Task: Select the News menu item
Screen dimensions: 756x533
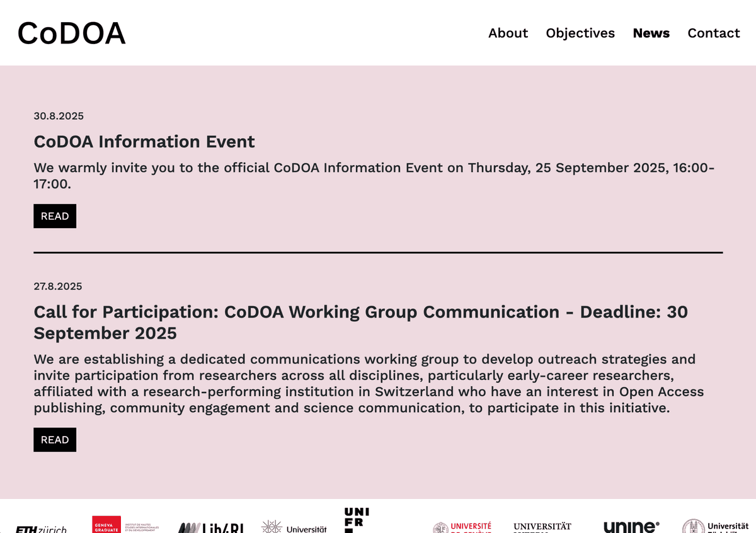Action: click(651, 33)
